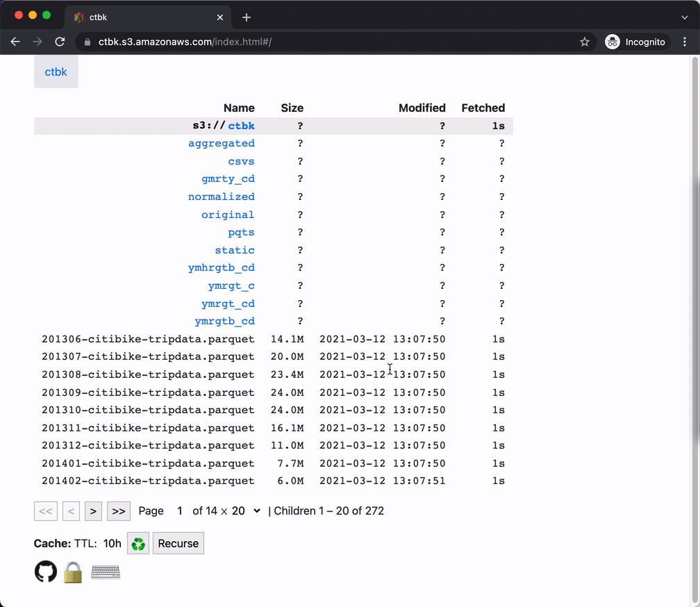This screenshot has height=607, width=700.
Task: Click the 7.7M size value
Action: pos(290,463)
